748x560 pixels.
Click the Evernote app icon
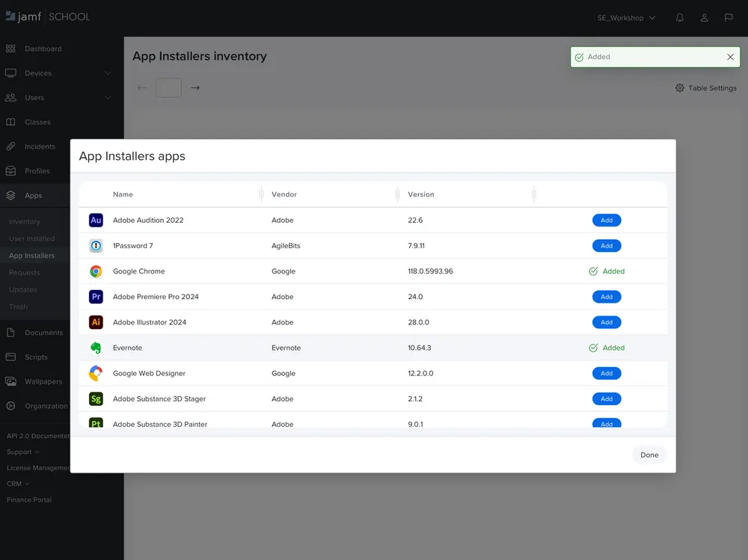pyautogui.click(x=96, y=348)
